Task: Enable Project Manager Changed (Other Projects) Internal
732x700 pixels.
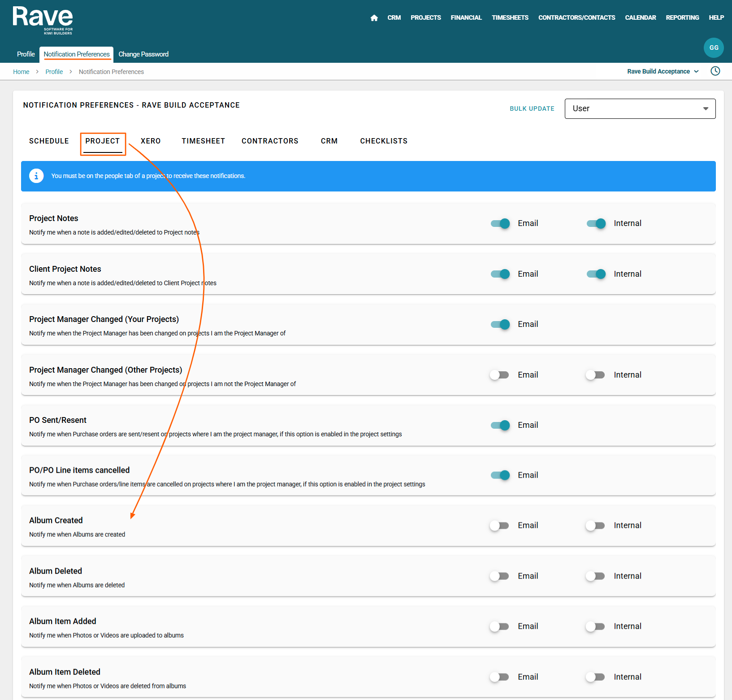Action: (x=595, y=375)
